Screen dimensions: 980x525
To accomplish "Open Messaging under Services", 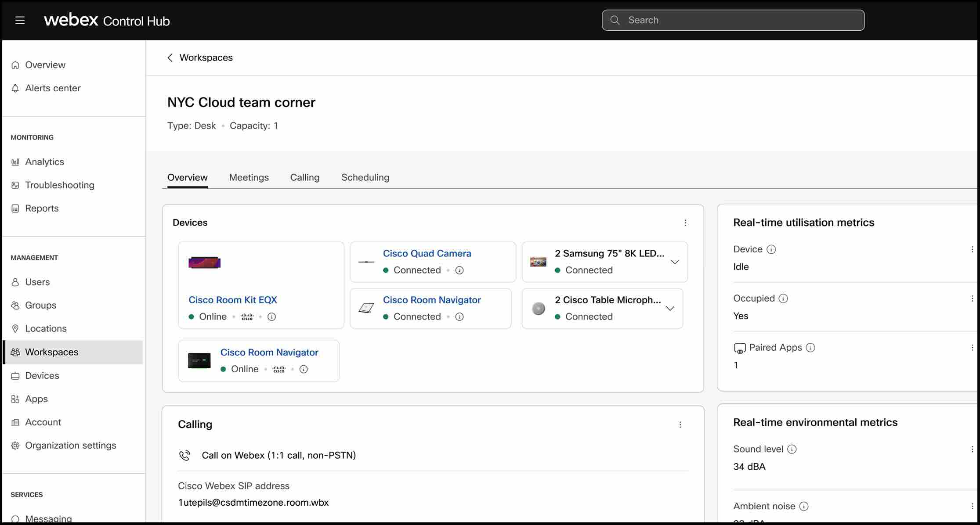I will 48,518.
